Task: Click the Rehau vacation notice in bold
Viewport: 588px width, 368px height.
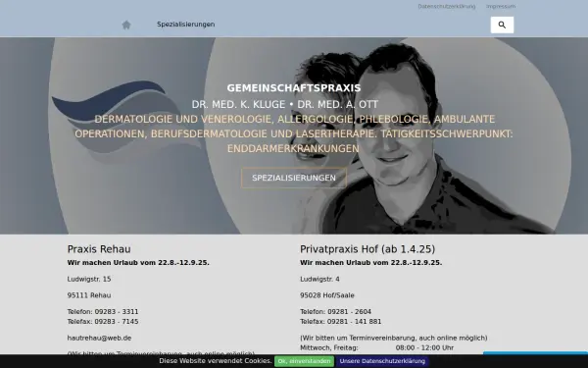Action: click(x=138, y=263)
